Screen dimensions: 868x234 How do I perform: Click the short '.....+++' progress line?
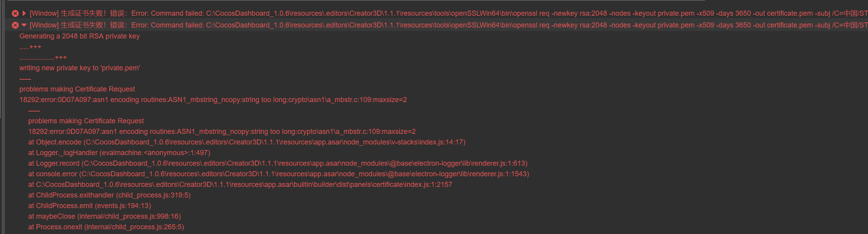30,47
